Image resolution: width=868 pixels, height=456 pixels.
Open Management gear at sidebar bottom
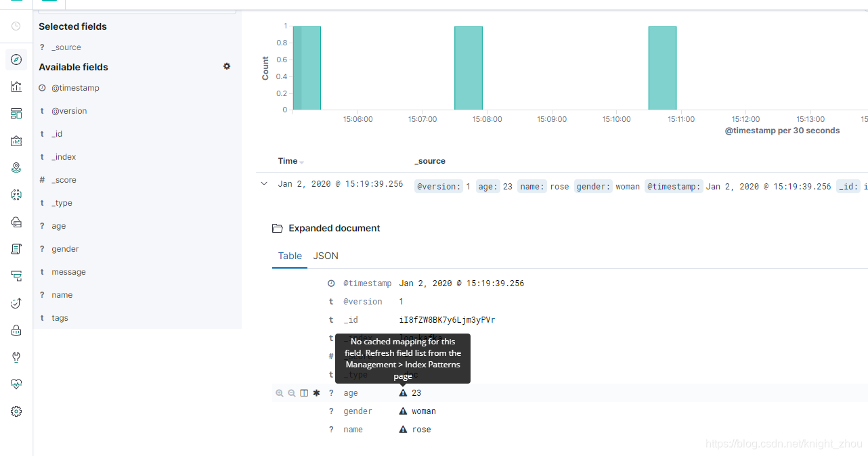point(16,411)
